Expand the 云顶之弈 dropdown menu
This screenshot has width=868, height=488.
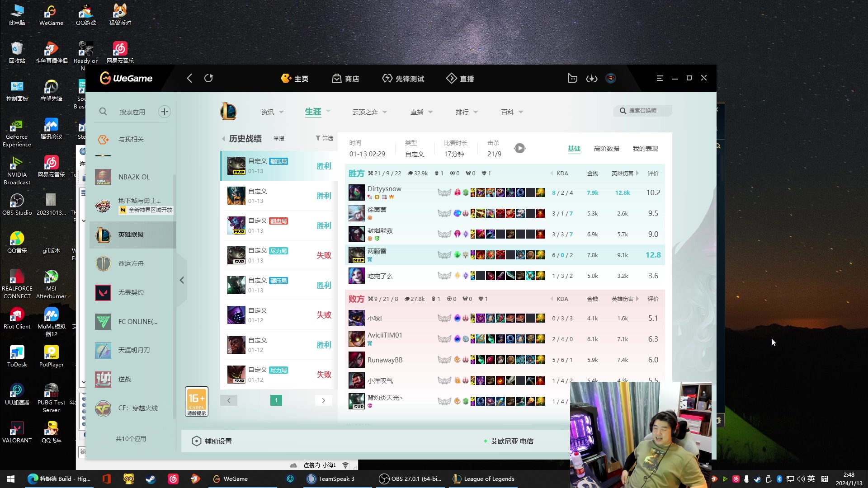[370, 112]
